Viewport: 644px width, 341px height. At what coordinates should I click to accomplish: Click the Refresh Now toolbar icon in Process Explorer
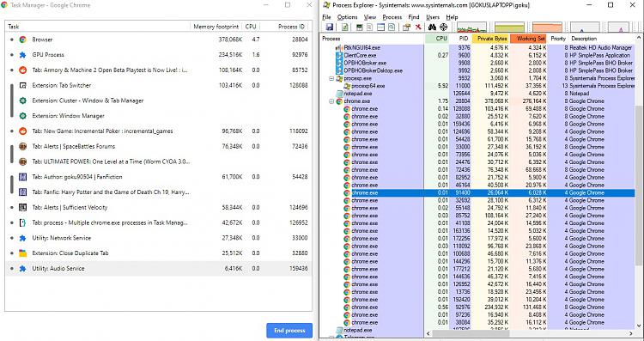coord(345,27)
